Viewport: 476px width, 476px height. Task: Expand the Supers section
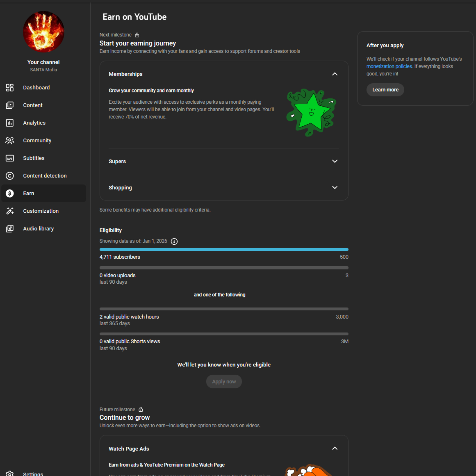tap(335, 161)
